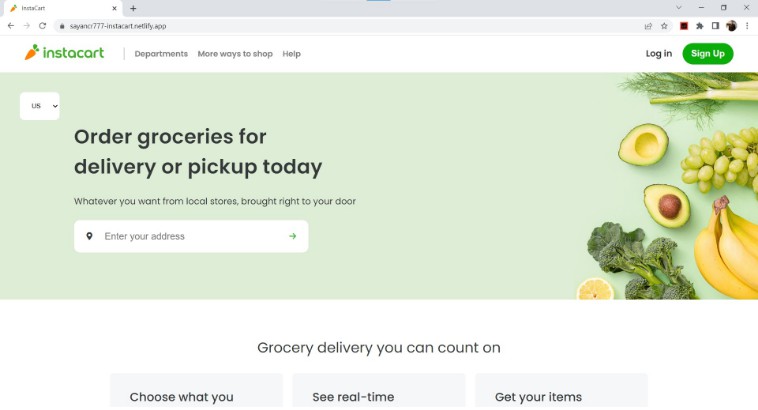Screen dimensions: 758x410
Task: Click the Log in link
Action: (x=659, y=54)
